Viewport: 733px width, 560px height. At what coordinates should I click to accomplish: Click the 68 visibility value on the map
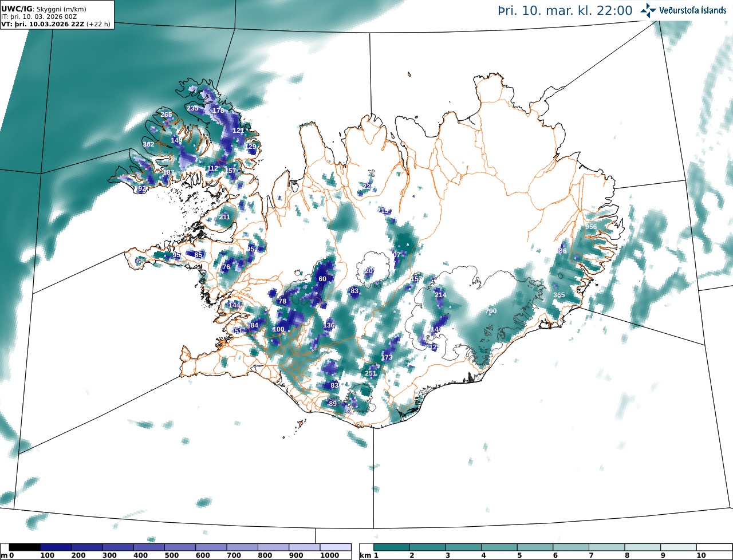point(140,261)
